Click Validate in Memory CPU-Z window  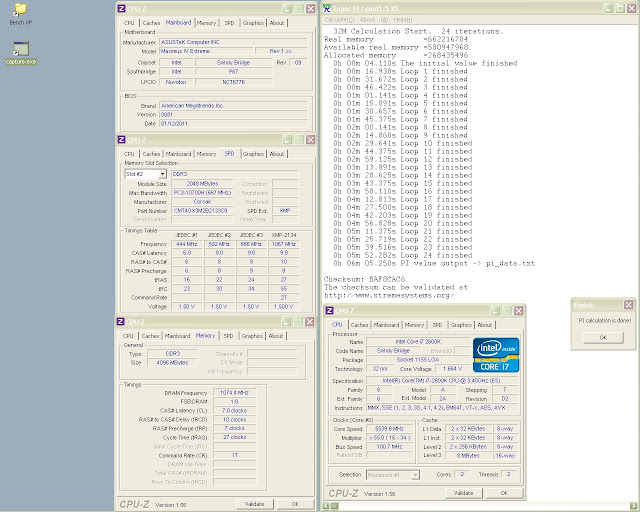coord(254,504)
